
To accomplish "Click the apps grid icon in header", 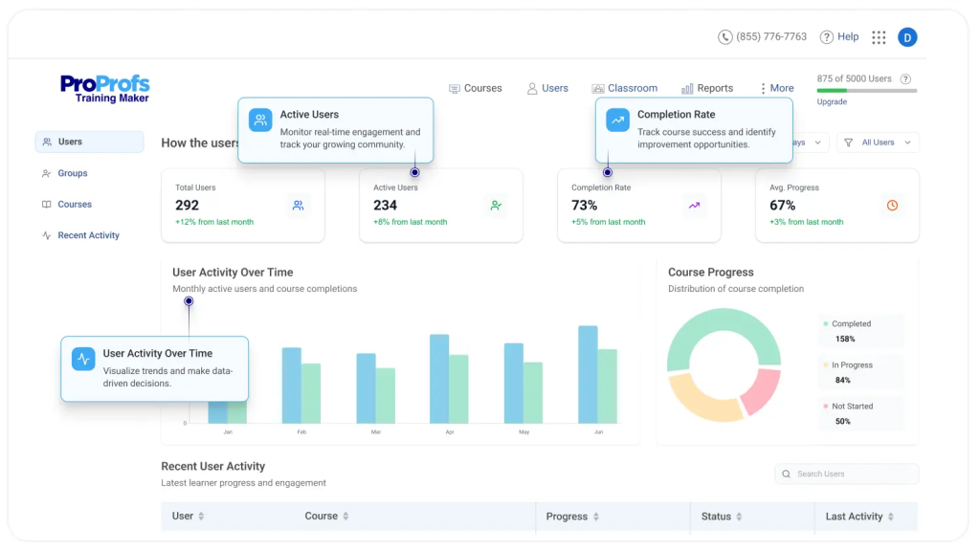I will click(x=879, y=37).
